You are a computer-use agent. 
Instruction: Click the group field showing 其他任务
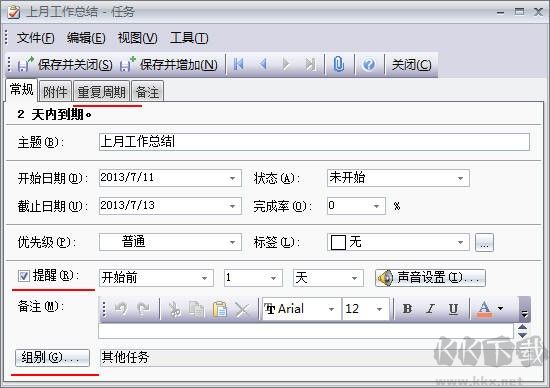coord(314,358)
